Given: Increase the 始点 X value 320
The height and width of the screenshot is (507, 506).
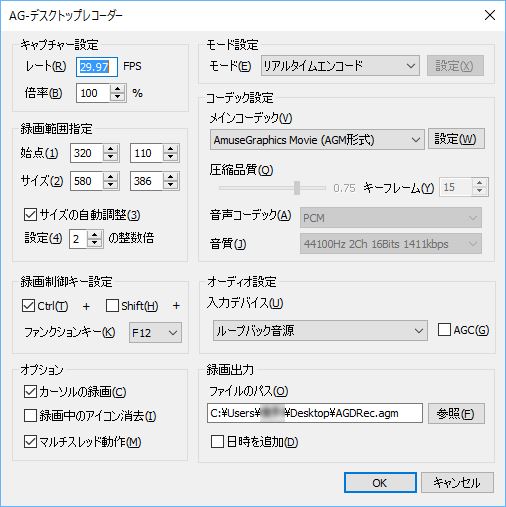Looking at the screenshot, I should click(111, 149).
